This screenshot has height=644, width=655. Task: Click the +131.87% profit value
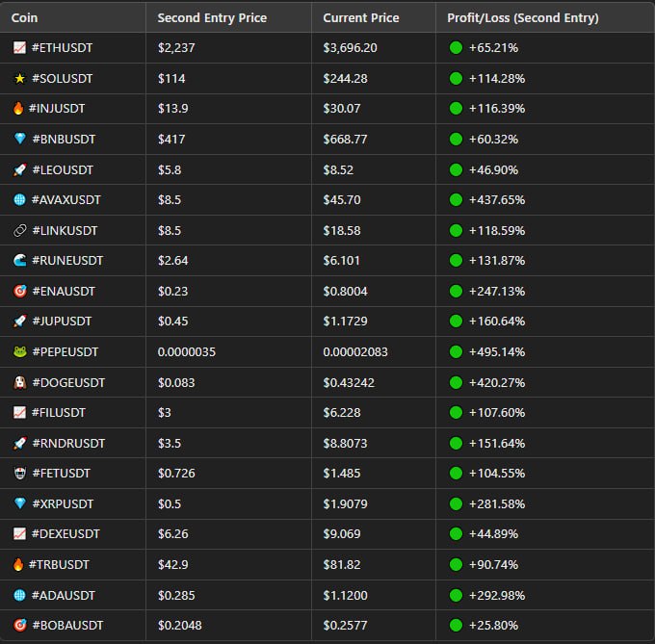tap(497, 261)
